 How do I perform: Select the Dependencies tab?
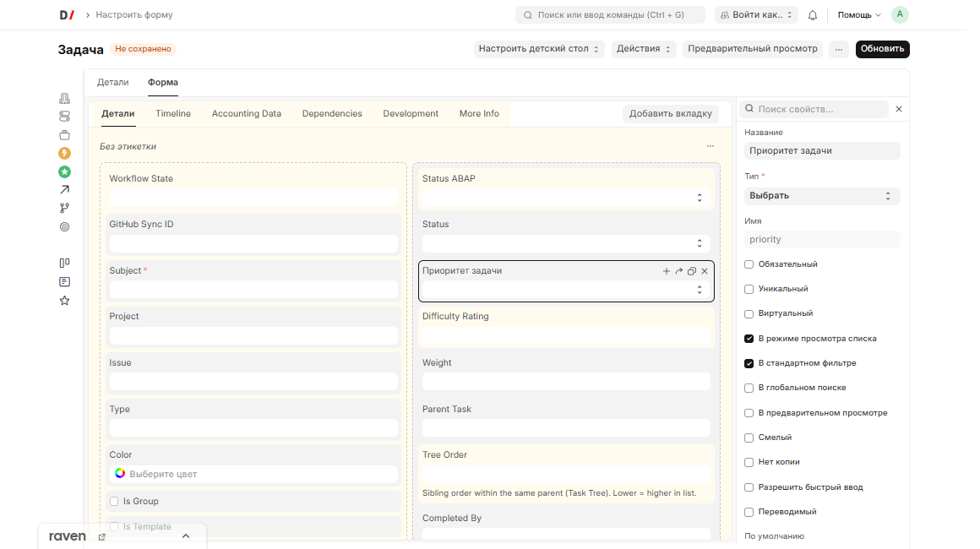pyautogui.click(x=332, y=114)
